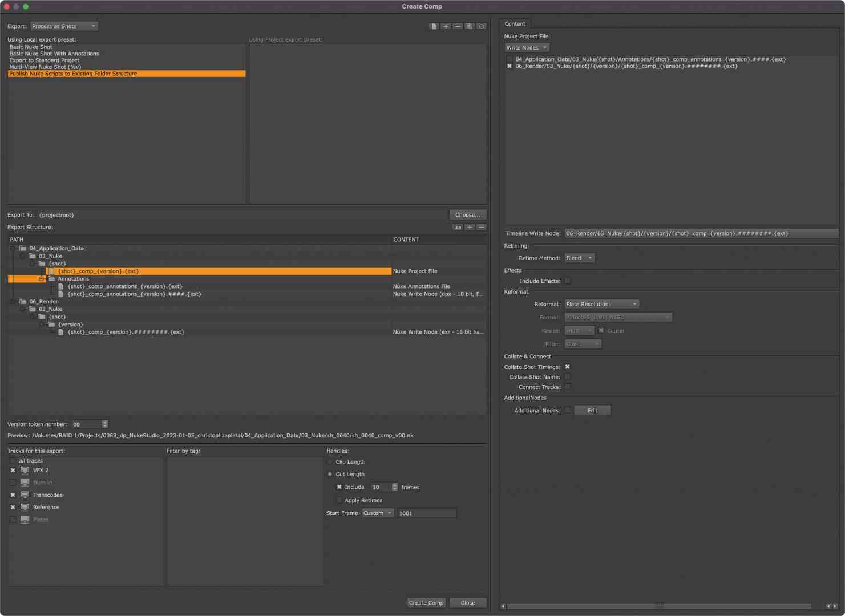Click the Burn In track monitor icon
The height and width of the screenshot is (616, 845).
(25, 483)
